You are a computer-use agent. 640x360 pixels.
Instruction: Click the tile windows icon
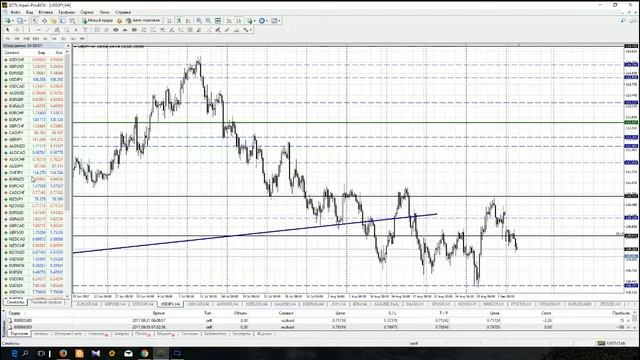[218, 20]
